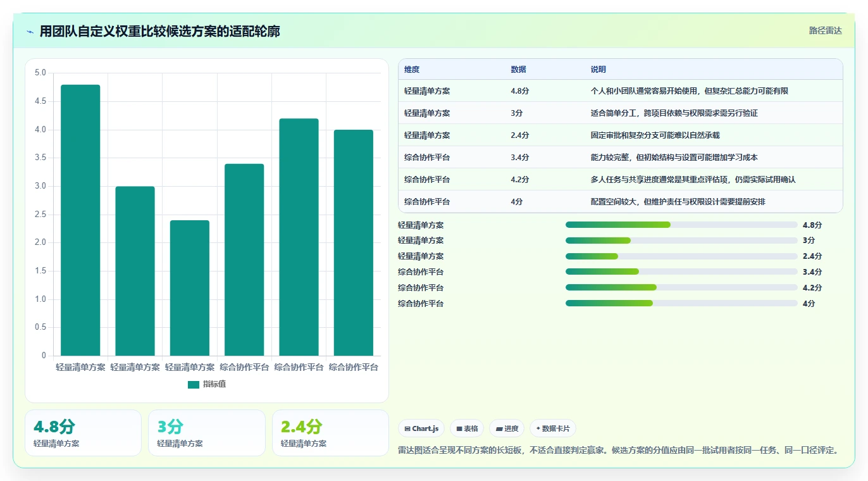This screenshot has width=868, height=481.
Task: Click the progress bar labeled 3.4分
Action: click(x=681, y=272)
